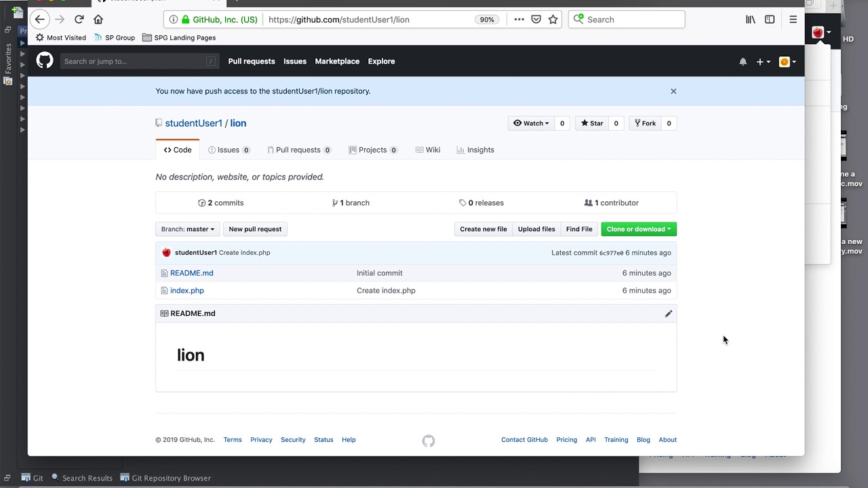View the 0 releases link
The height and width of the screenshot is (488, 868).
(481, 203)
